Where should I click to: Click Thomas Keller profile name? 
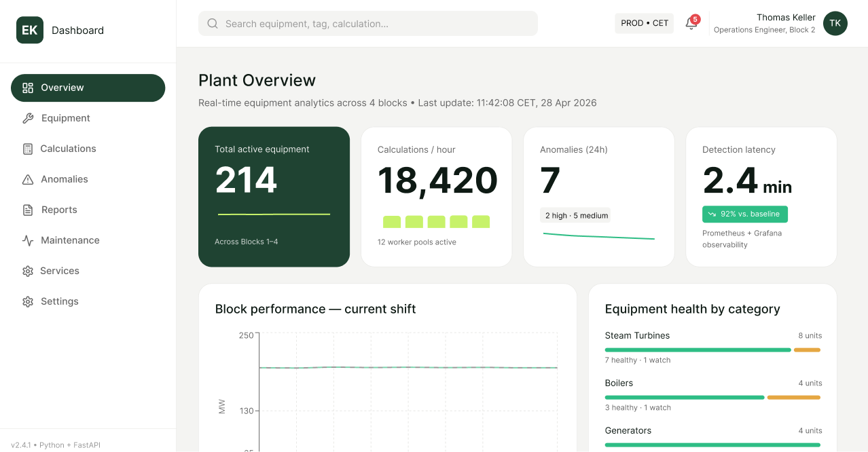coord(786,18)
